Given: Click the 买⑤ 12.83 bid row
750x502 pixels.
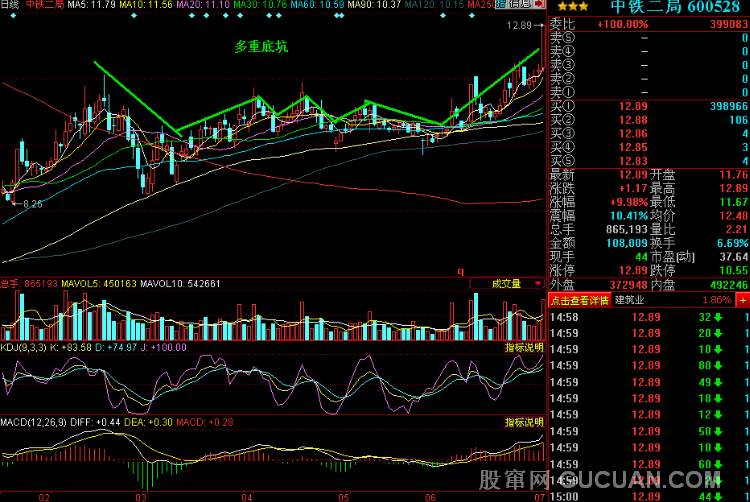Looking at the screenshot, I should (649, 161).
